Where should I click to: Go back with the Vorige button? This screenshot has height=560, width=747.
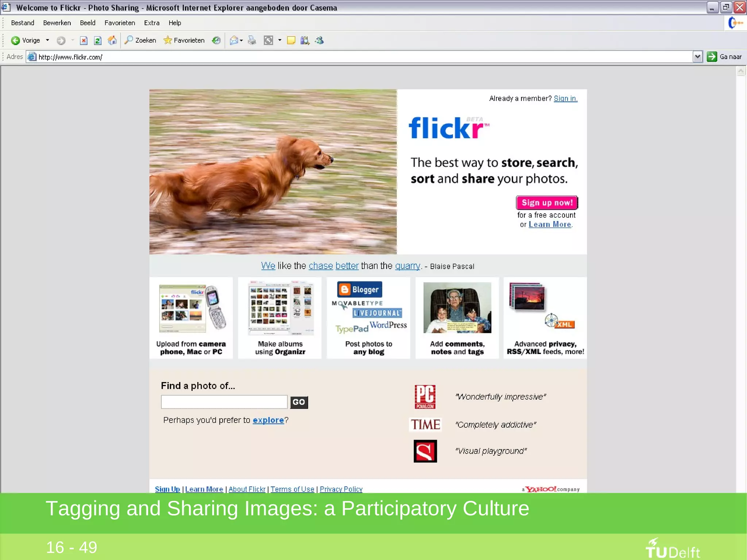[25, 40]
